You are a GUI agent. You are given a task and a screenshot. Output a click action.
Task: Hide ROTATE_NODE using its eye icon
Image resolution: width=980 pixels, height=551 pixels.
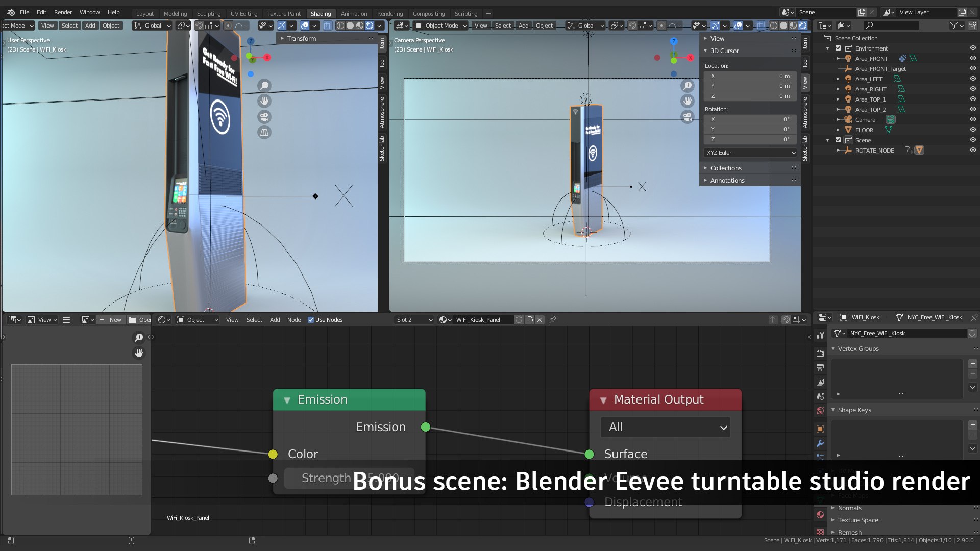point(973,151)
